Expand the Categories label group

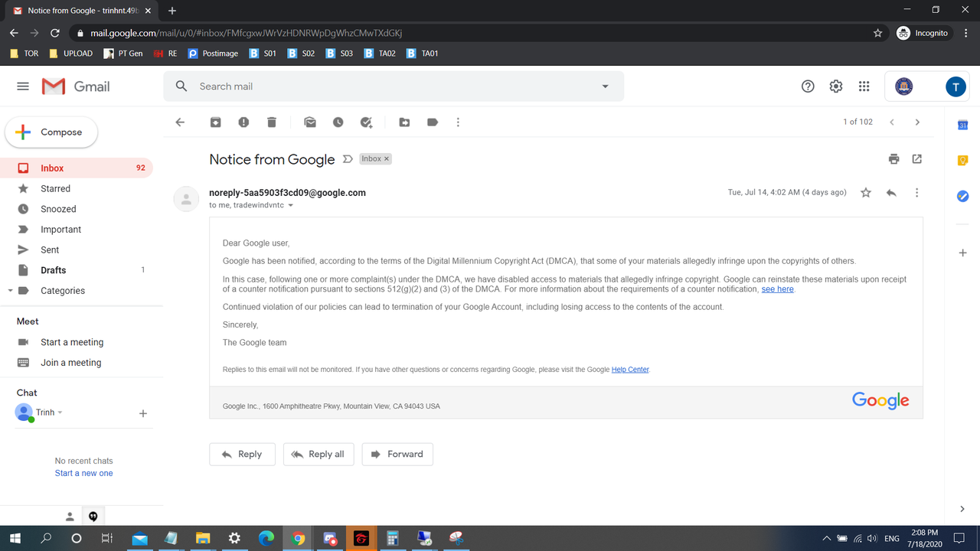point(10,291)
